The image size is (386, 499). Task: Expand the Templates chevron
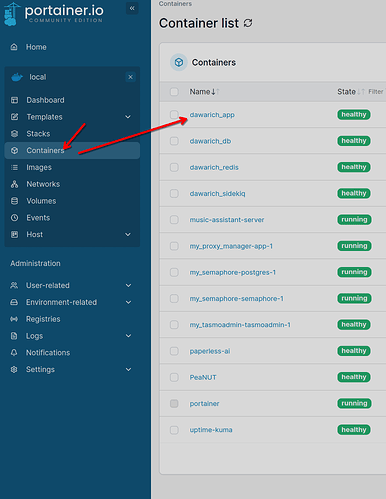128,117
